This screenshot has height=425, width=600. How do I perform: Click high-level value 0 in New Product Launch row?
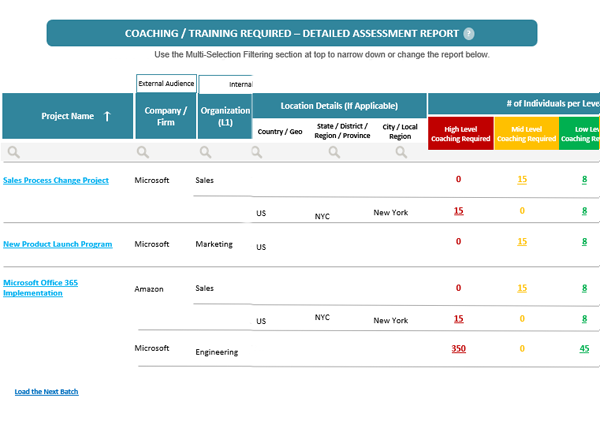458,241
